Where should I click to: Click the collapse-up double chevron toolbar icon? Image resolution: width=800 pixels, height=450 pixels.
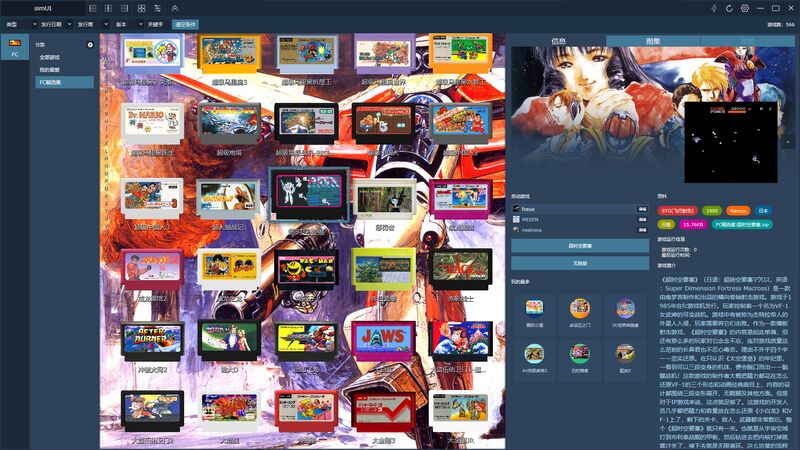point(175,8)
